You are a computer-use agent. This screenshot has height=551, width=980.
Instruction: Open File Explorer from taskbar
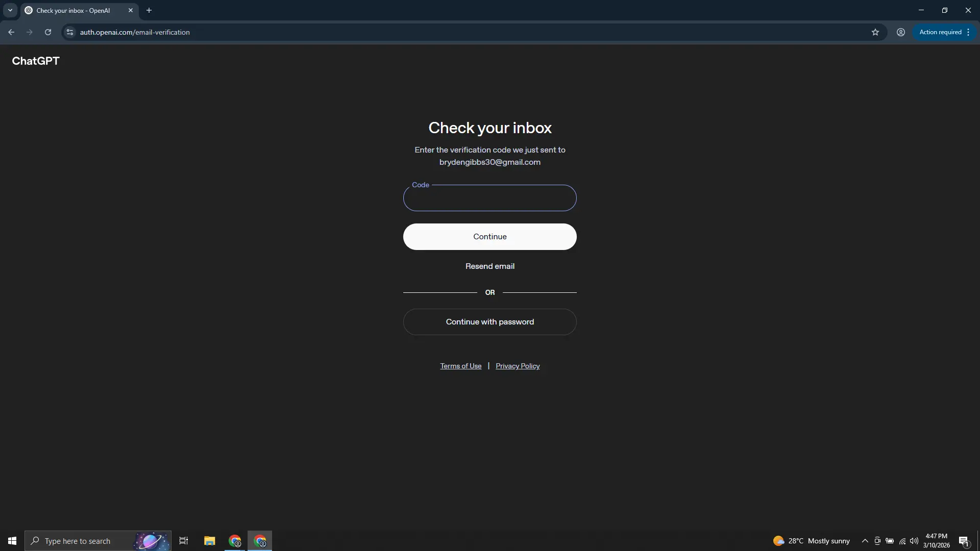[210, 541]
